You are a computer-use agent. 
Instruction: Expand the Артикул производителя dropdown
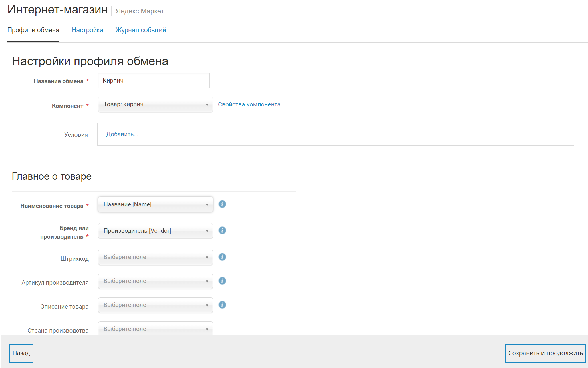[155, 281]
